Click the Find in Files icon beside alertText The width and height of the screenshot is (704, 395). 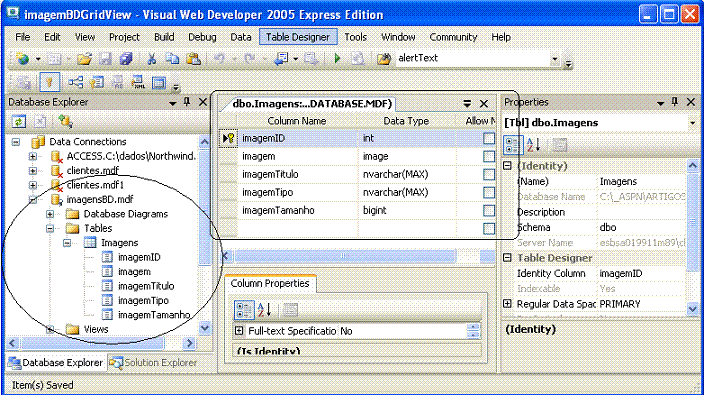[383, 58]
